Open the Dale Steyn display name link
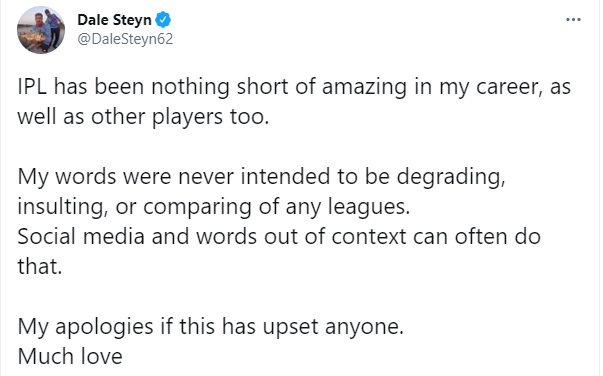 click(x=114, y=20)
